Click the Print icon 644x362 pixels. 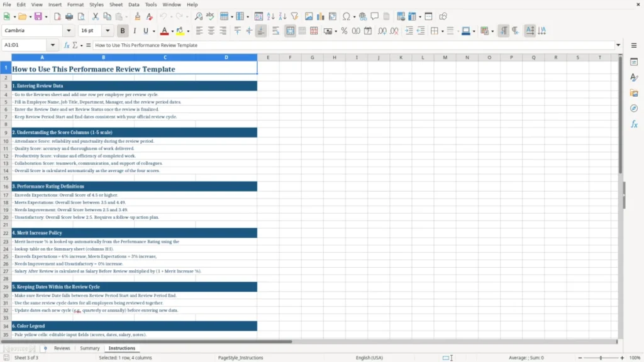click(69, 16)
